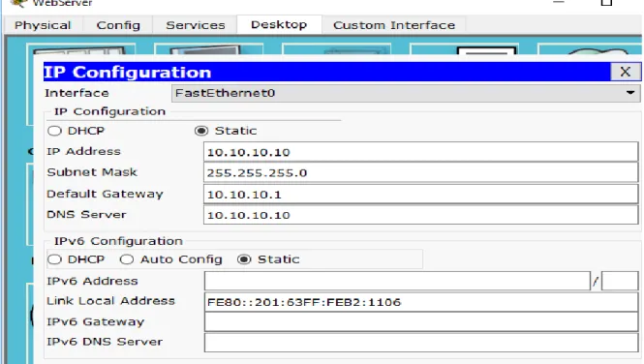
Task: Switch to the Physical tab
Action: (43, 25)
